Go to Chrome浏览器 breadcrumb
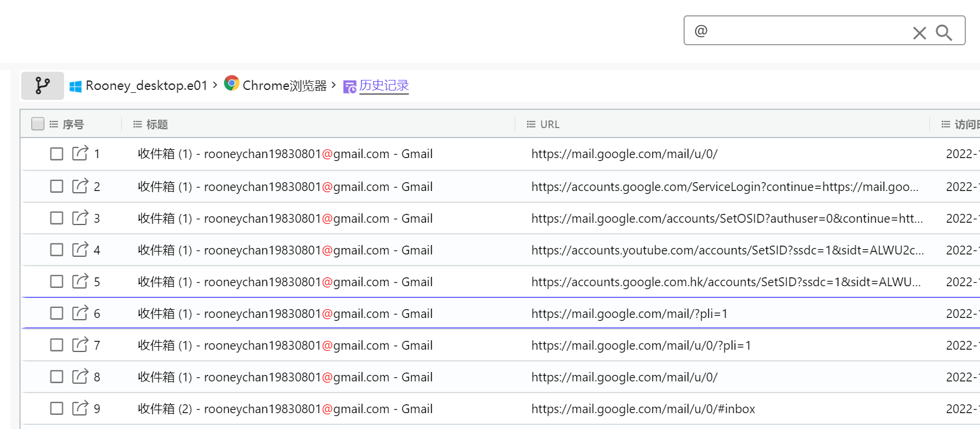Viewport: 980px width, 429px height. pos(285,86)
